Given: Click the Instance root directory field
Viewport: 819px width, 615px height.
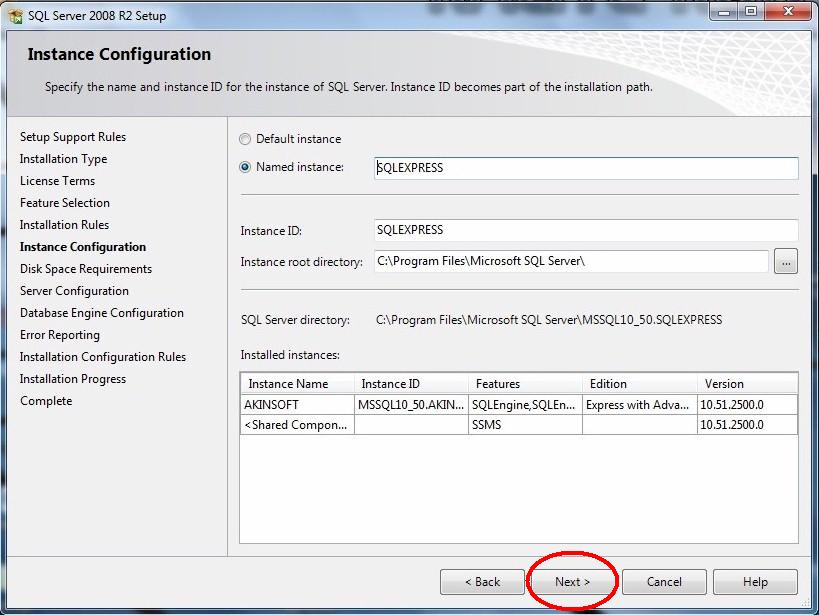Looking at the screenshot, I should pos(571,261).
